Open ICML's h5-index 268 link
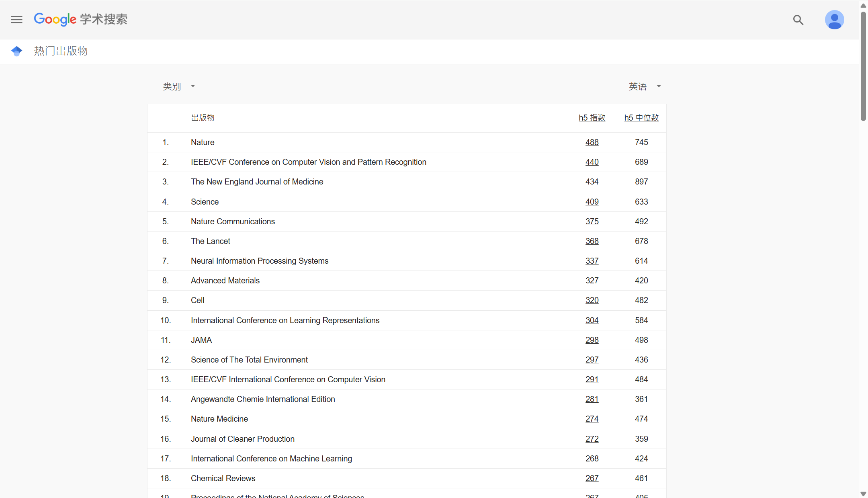The image size is (868, 498). (x=592, y=459)
